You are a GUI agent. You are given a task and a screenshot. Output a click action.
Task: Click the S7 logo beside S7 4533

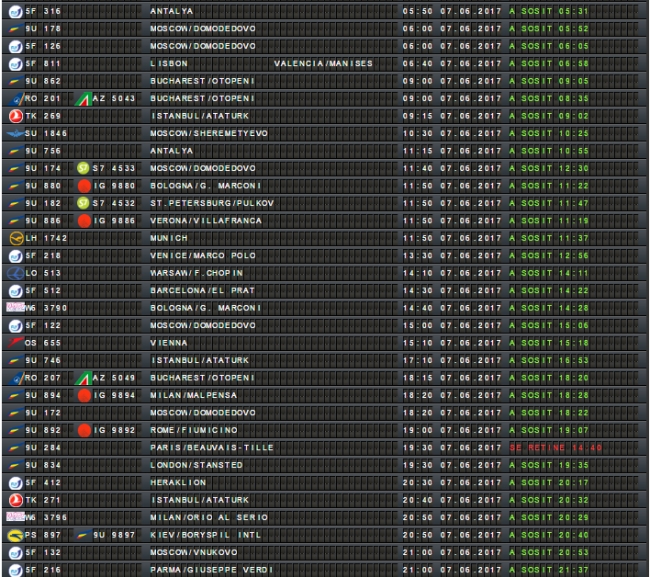83,168
